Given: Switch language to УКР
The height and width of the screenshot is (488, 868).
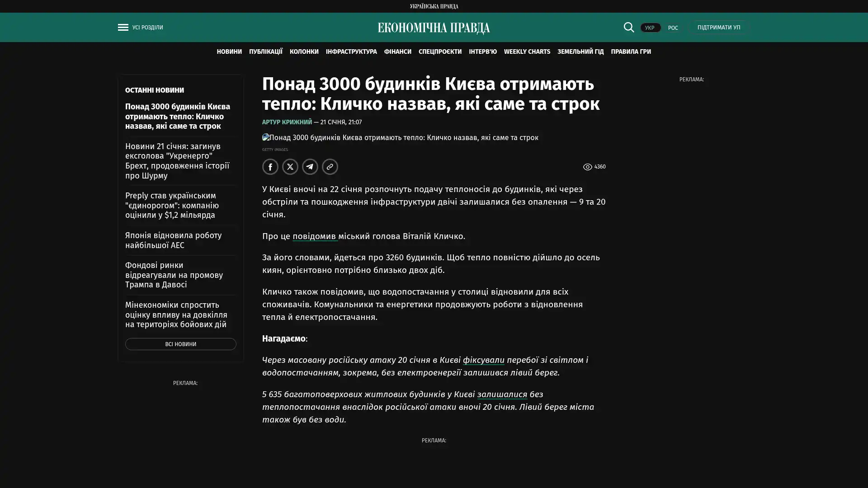Looking at the screenshot, I should click(650, 28).
